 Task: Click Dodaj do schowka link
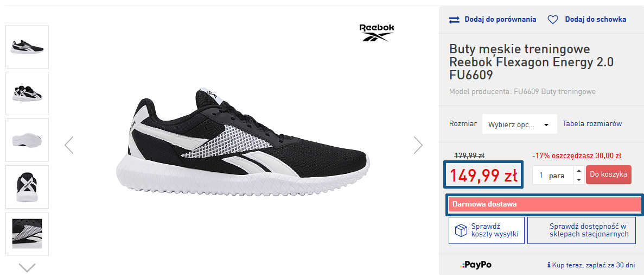[x=595, y=20]
